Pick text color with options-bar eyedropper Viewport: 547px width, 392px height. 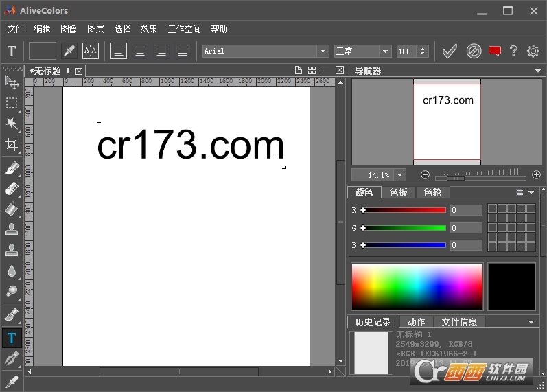click(69, 51)
